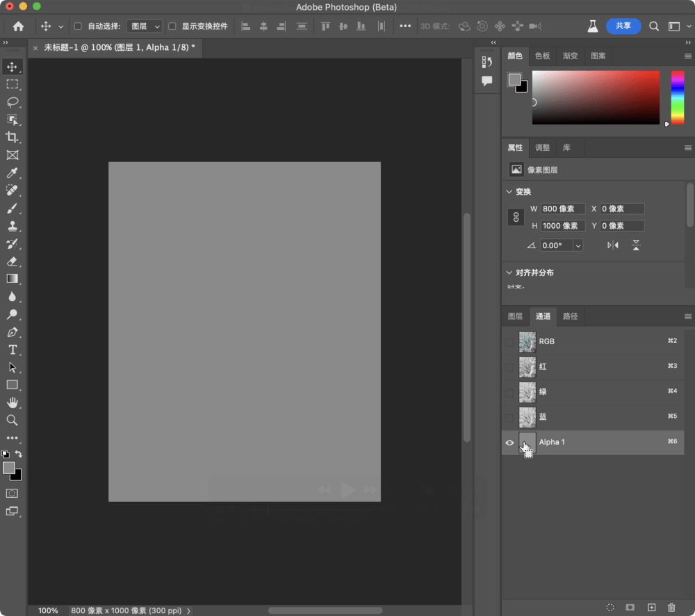Enable 显示变换控件 option
Screen dimensions: 695x616
(171, 26)
